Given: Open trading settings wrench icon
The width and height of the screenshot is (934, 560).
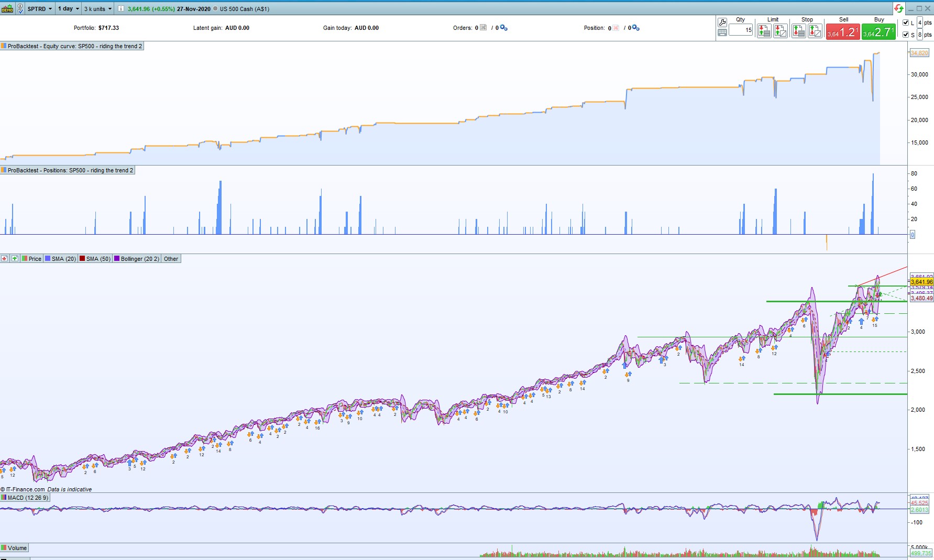Looking at the screenshot, I should pos(722,22).
